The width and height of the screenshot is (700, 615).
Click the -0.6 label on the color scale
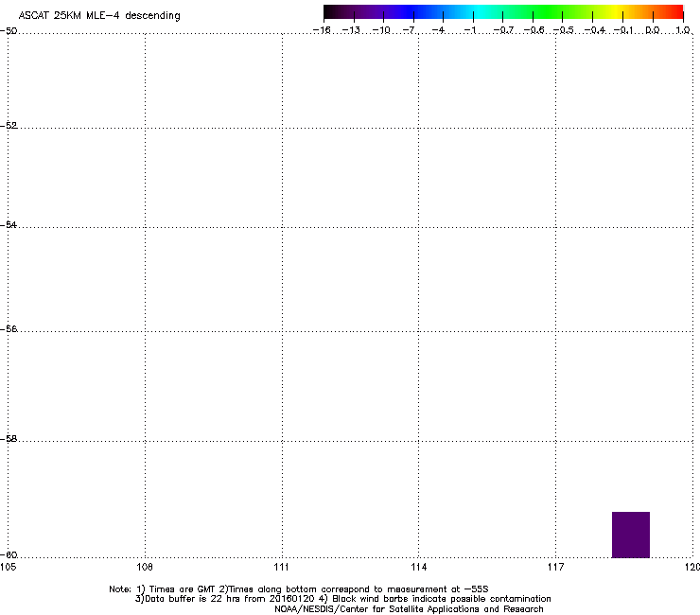point(534,30)
